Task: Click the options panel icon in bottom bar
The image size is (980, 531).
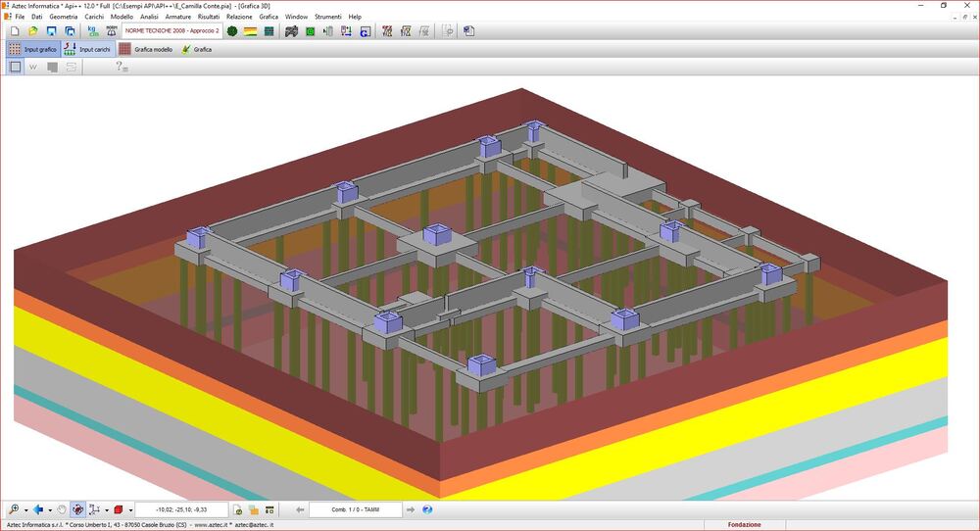Action: pyautogui.click(x=269, y=509)
